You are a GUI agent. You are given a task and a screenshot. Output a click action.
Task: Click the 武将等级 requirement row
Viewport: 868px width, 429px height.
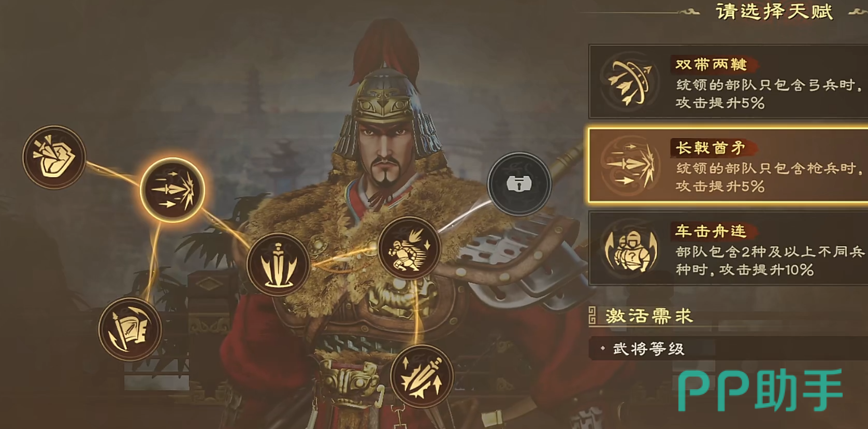click(x=728, y=349)
